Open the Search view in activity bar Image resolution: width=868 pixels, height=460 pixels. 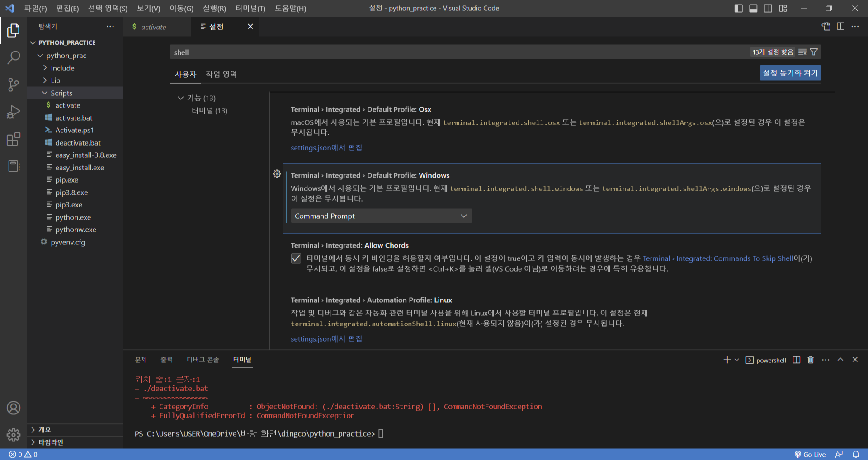14,57
